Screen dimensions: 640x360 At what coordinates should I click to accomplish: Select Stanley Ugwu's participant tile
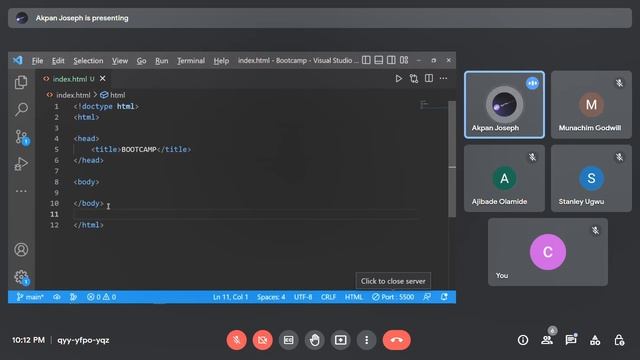pyautogui.click(x=591, y=178)
